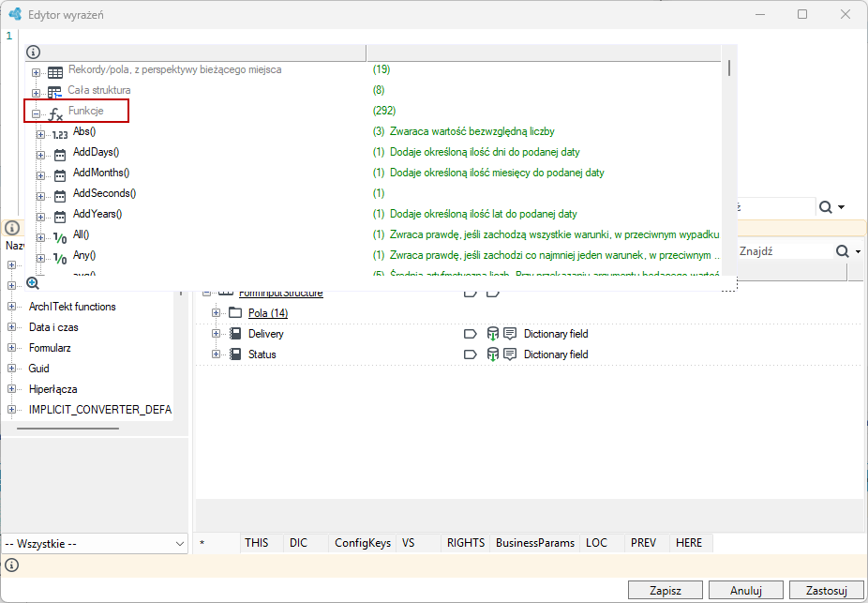Click the boolean 1/0 icon beside All()

[x=60, y=237]
